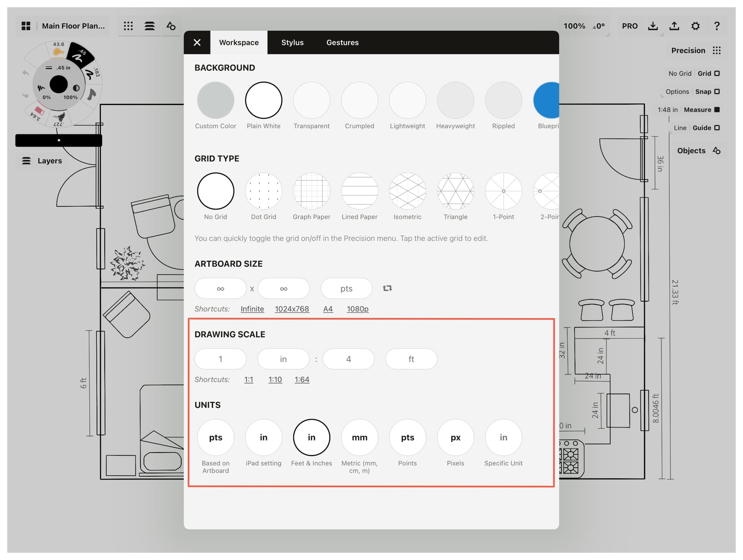Click the A4 artboard shortcut
This screenshot has width=743, height=560.
[x=328, y=309]
